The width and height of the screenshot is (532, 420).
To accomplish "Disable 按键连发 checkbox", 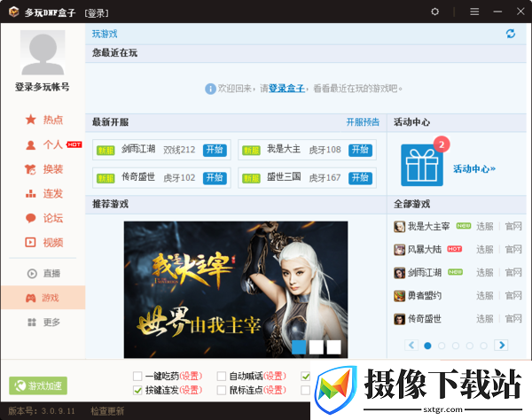I will (137, 390).
